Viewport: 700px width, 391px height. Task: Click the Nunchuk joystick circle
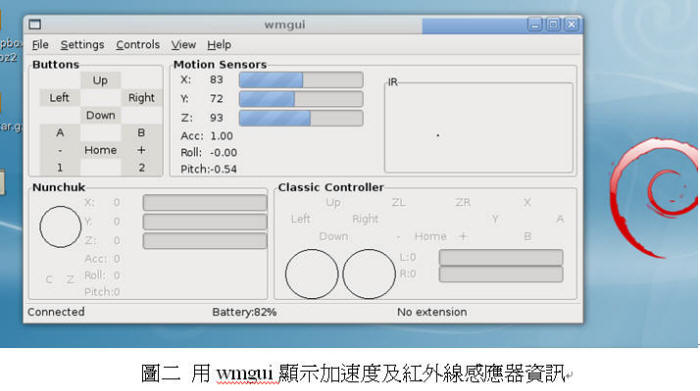tap(60, 227)
